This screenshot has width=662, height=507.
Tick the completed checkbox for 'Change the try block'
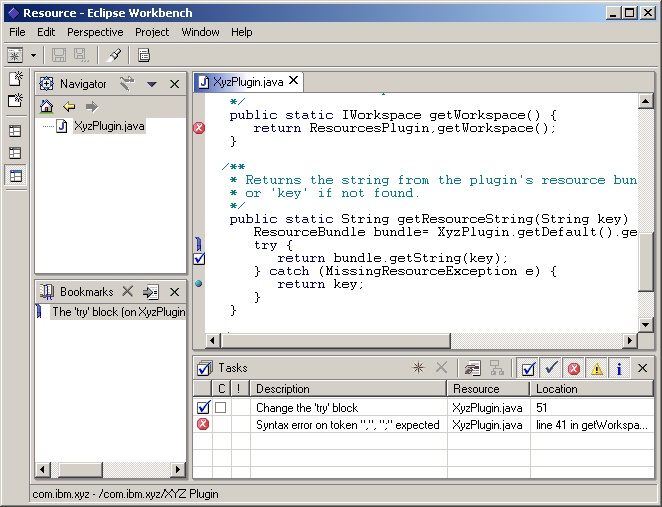click(x=221, y=408)
